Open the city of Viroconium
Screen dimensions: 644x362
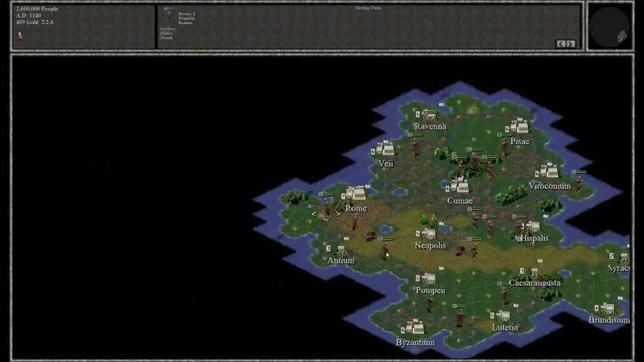550,171
